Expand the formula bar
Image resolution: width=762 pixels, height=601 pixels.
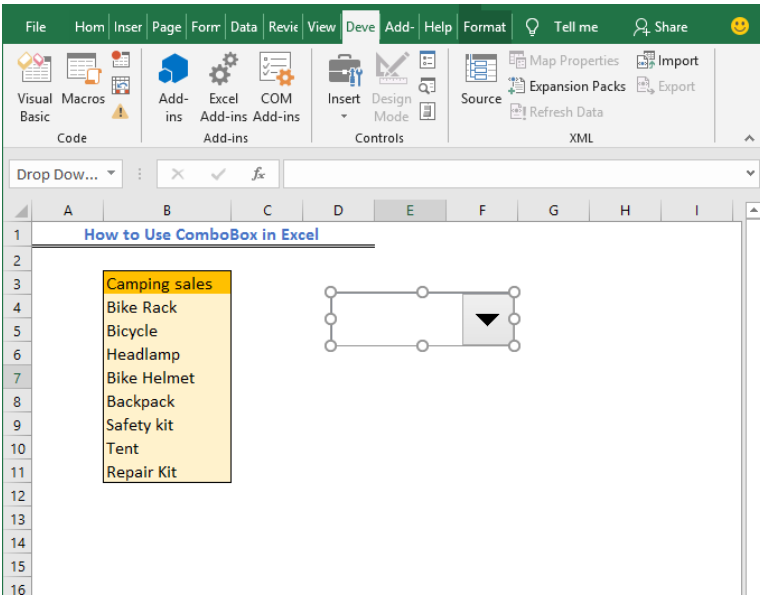pyautogui.click(x=751, y=174)
